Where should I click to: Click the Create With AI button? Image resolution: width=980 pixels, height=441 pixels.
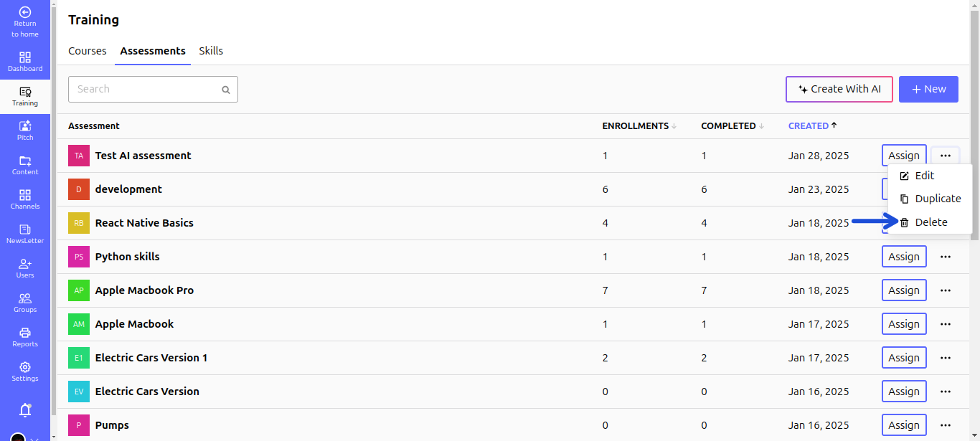[839, 89]
